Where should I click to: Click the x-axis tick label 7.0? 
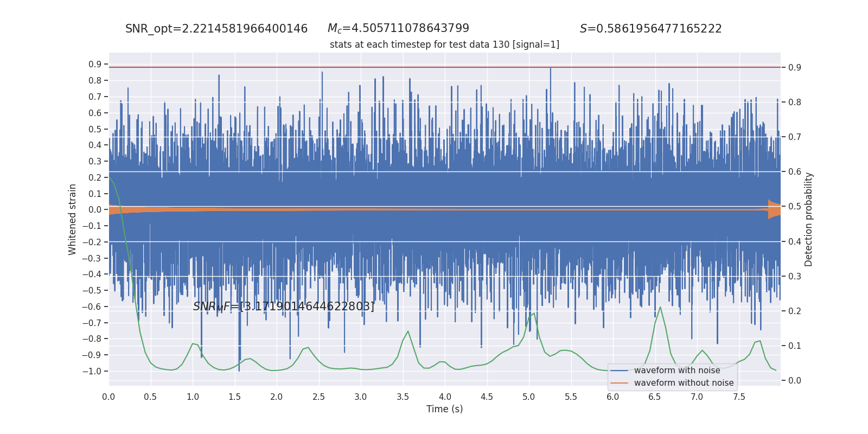[697, 397]
